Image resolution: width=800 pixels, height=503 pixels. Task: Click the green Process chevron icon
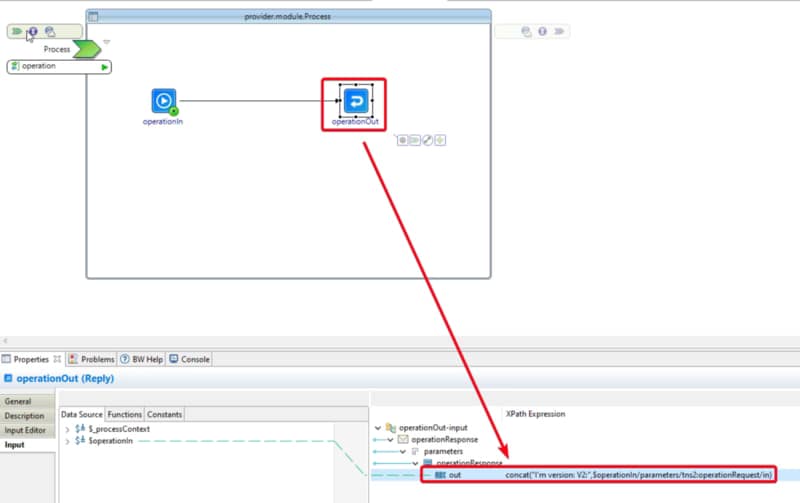click(88, 49)
